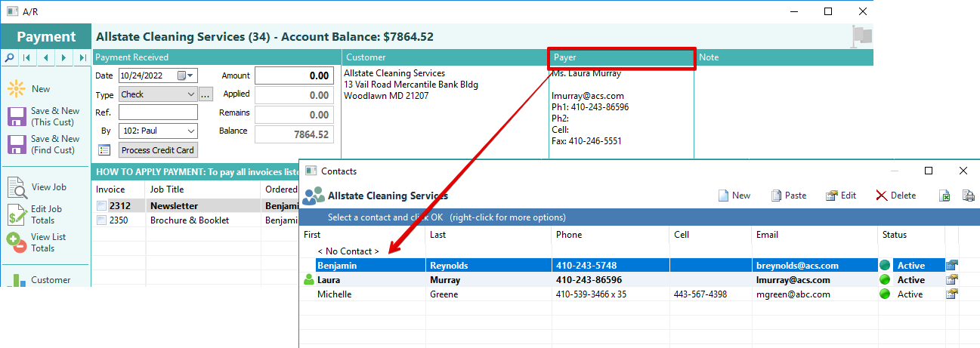Click the Payer section header
The image size is (980, 348).
[x=621, y=57]
